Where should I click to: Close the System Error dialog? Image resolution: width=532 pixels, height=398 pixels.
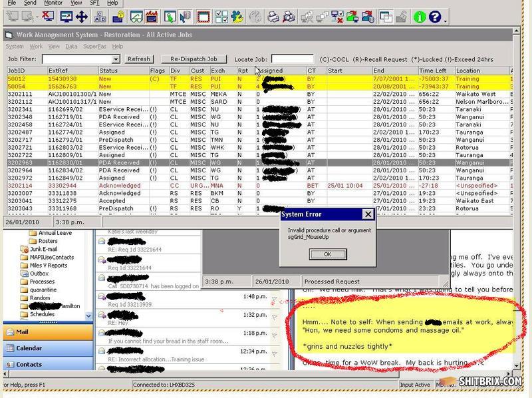(x=368, y=214)
